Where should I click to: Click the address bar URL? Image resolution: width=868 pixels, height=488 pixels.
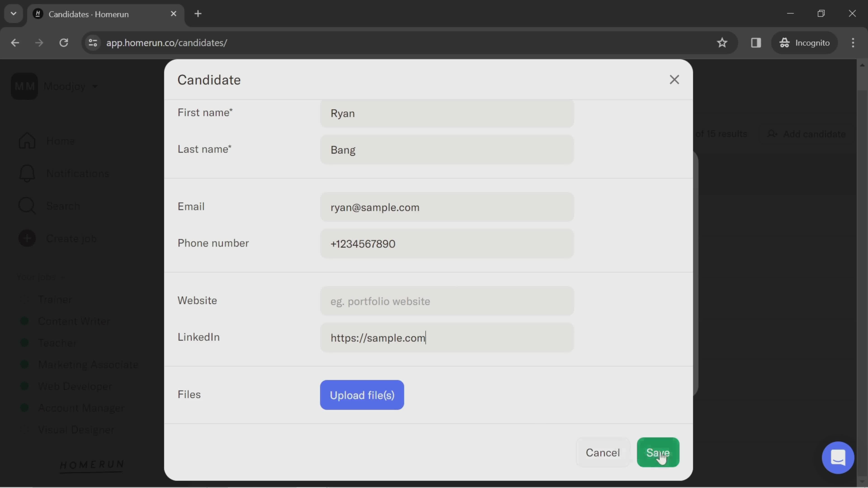[x=167, y=43]
